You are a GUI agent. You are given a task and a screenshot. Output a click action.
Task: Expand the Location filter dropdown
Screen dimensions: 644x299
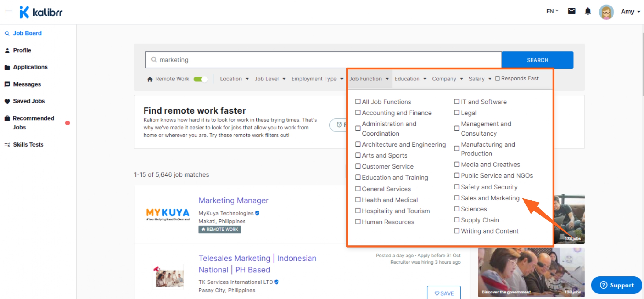[x=234, y=79]
